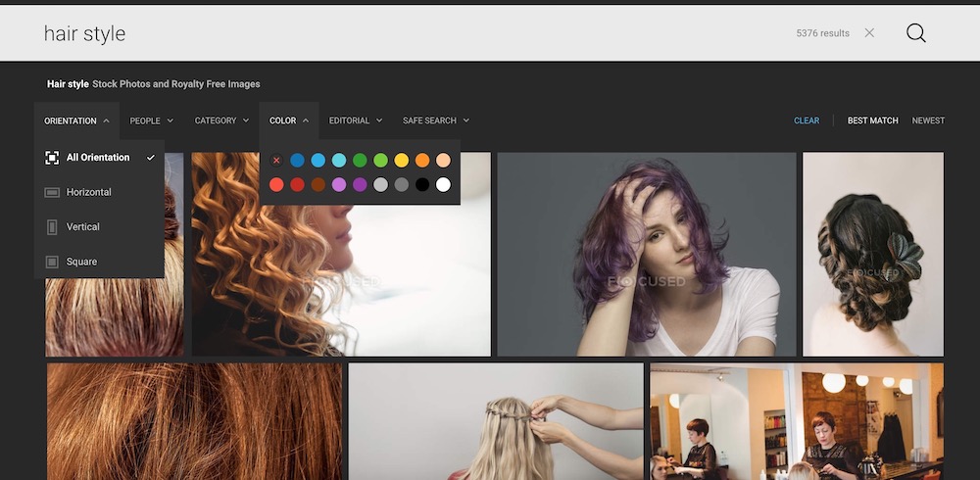Click the magnifying glass search icon
980x480 pixels.
pos(915,33)
